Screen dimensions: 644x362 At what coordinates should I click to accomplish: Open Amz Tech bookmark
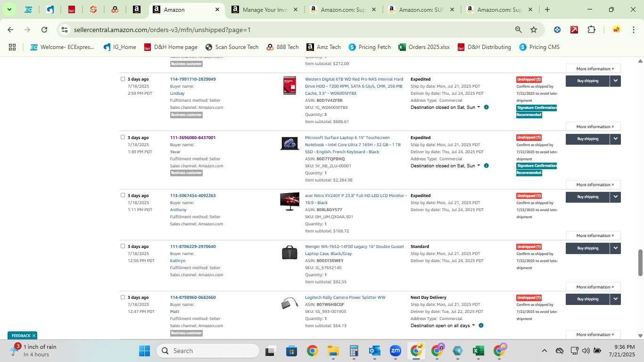point(323,47)
